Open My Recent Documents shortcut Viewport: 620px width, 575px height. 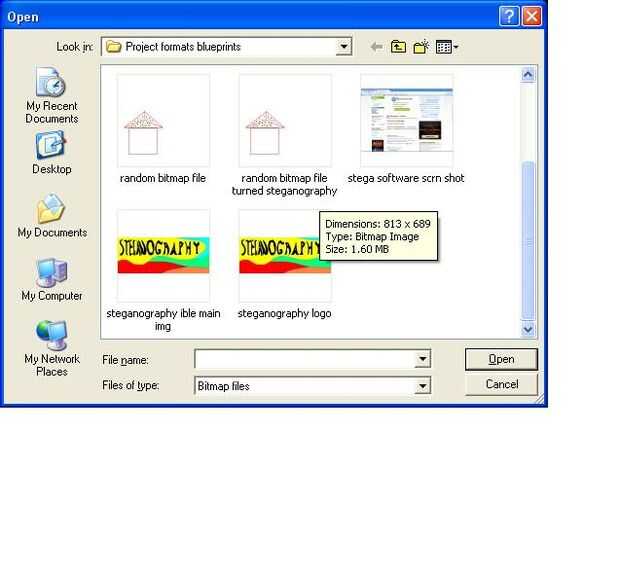51,95
